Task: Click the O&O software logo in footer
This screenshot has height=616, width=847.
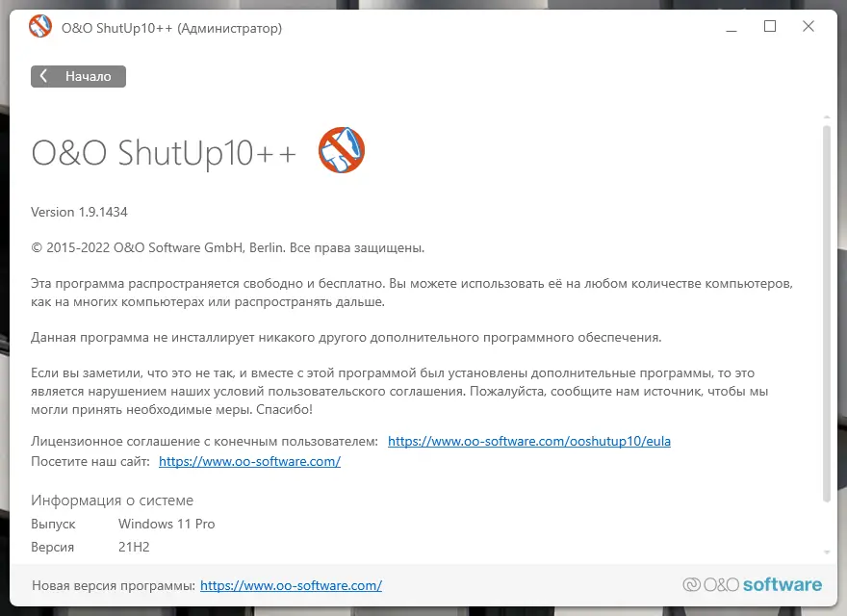Action: (x=753, y=584)
